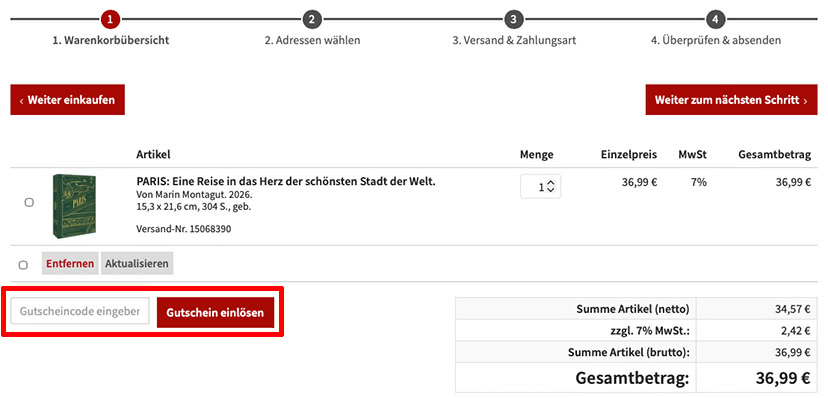Viewport: 828px width, 398px height.
Task: Click the 'Menge' column header
Action: coord(537,155)
